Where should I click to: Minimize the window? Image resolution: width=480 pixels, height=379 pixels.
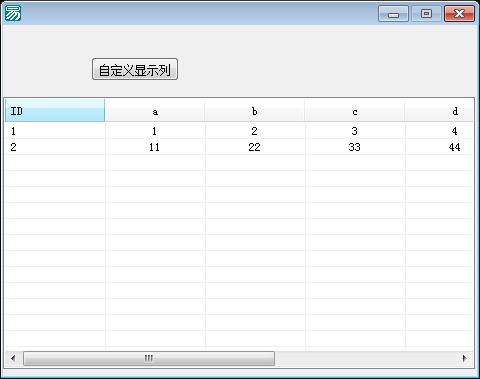coord(393,14)
